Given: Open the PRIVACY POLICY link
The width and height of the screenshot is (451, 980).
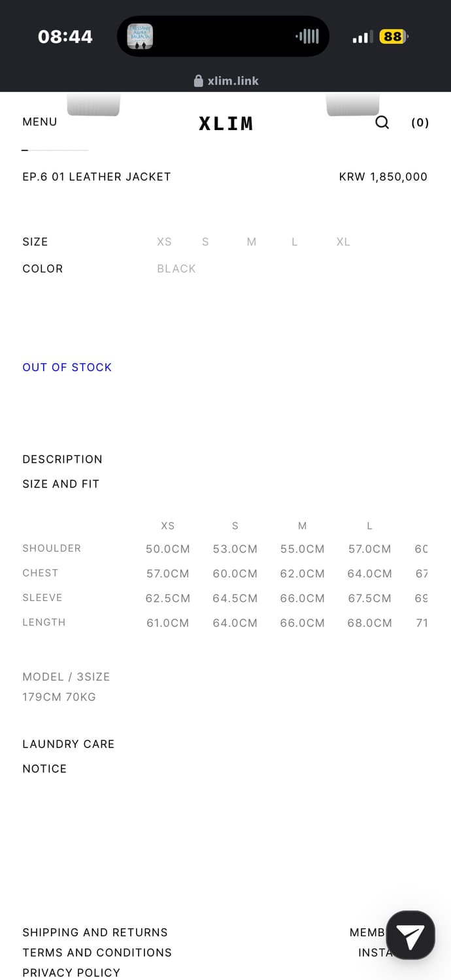Looking at the screenshot, I should 71,973.
